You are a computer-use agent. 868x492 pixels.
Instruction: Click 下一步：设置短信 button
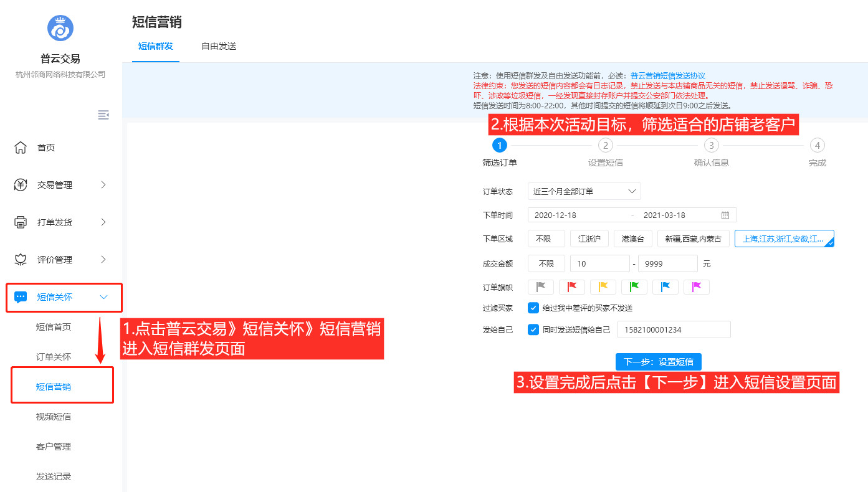pyautogui.click(x=659, y=362)
